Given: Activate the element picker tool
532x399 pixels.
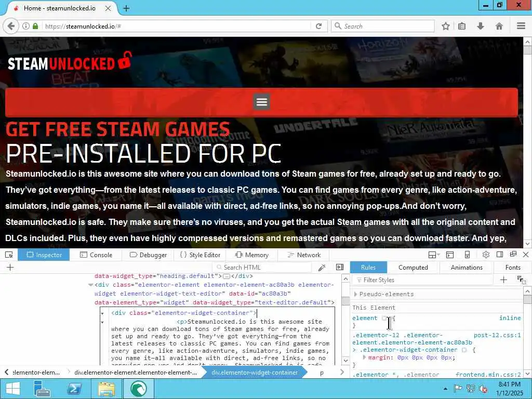Looking at the screenshot, I should (x=9, y=255).
